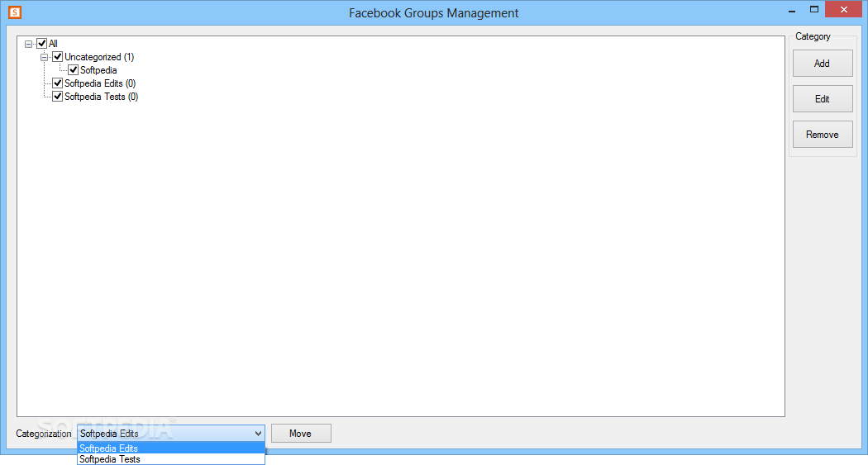Choose Softpedia Edits in dropdown list
Screen dimensions: 868x465
[171, 448]
